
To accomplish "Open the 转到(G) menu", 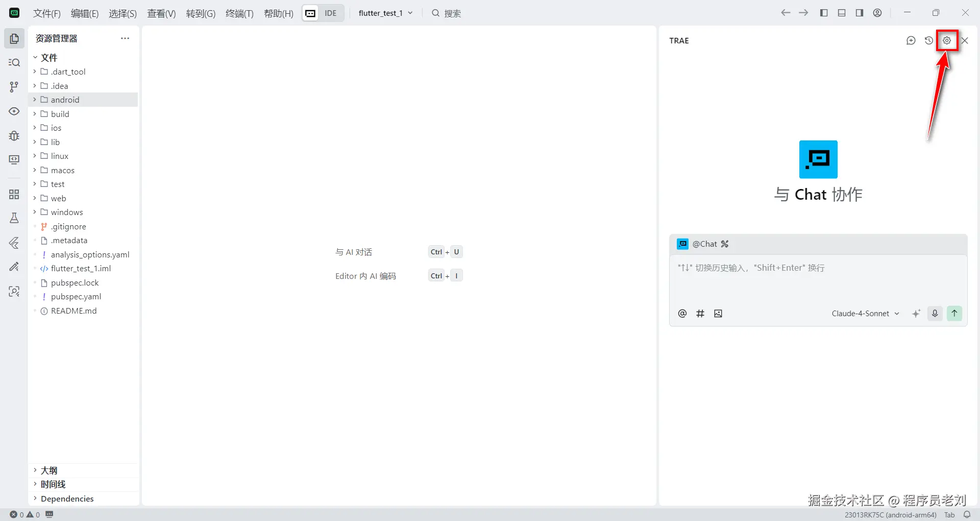I will (x=201, y=13).
